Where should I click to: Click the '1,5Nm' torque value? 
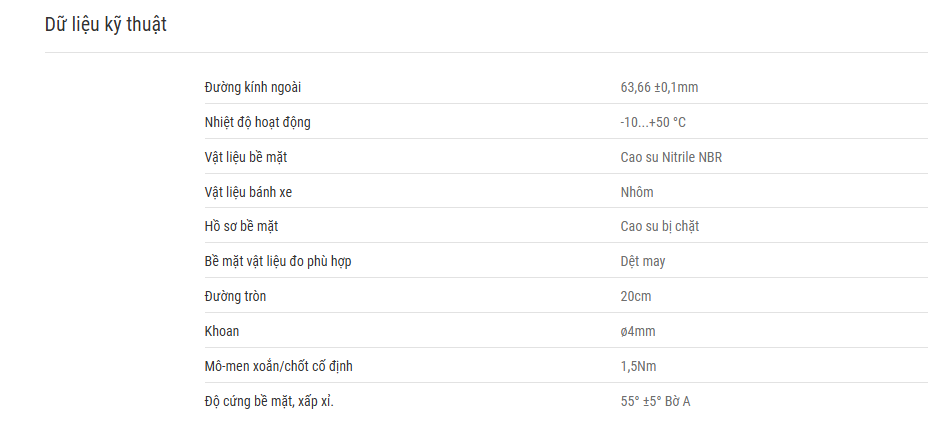(639, 367)
